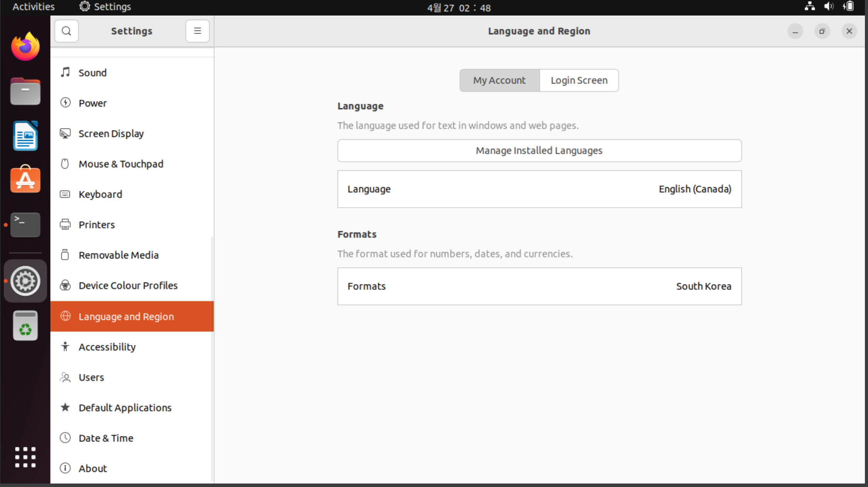Open the Activities overview
Image resolution: width=868 pixels, height=487 pixels.
pyautogui.click(x=33, y=7)
